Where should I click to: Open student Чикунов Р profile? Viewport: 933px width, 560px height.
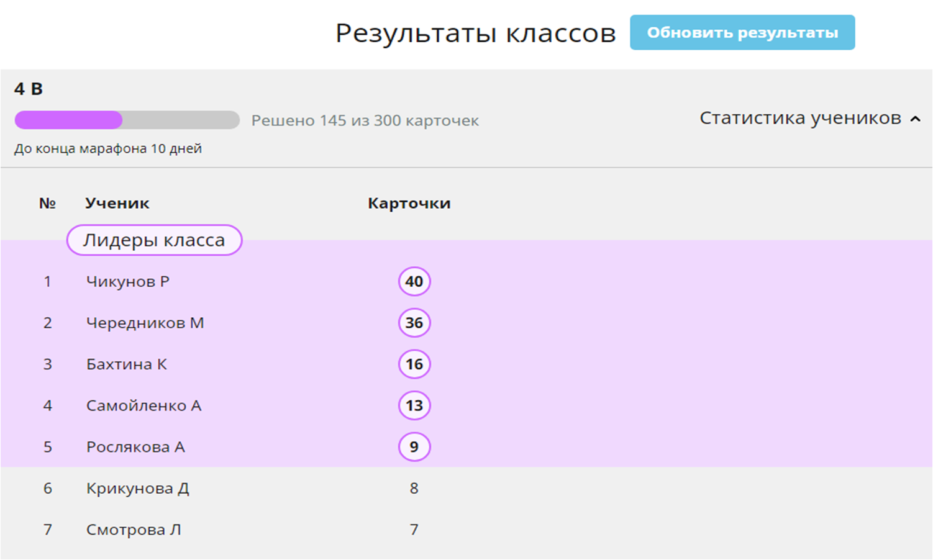128,281
